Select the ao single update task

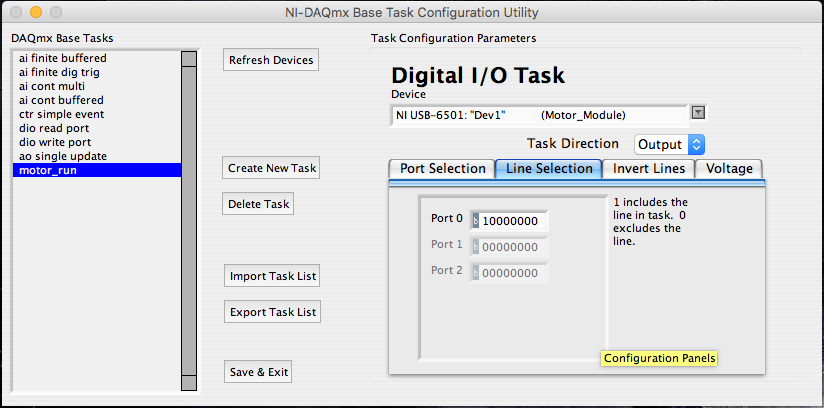[97, 156]
